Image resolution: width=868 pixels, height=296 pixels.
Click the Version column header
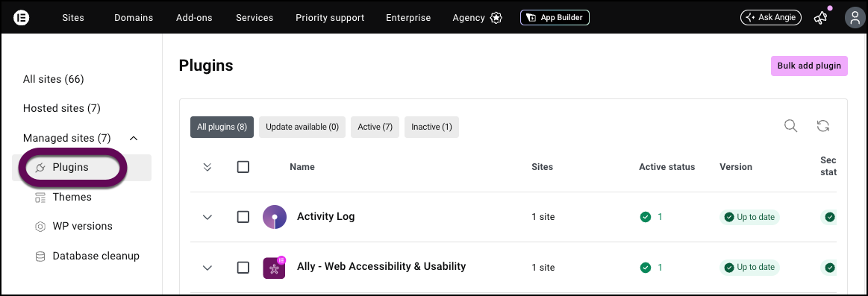736,166
